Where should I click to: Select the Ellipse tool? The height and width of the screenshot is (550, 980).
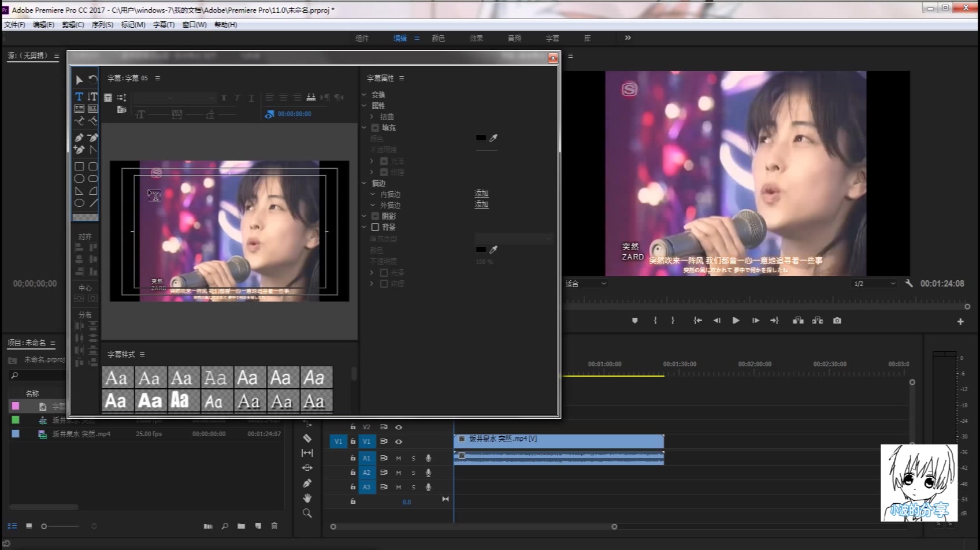(79, 203)
